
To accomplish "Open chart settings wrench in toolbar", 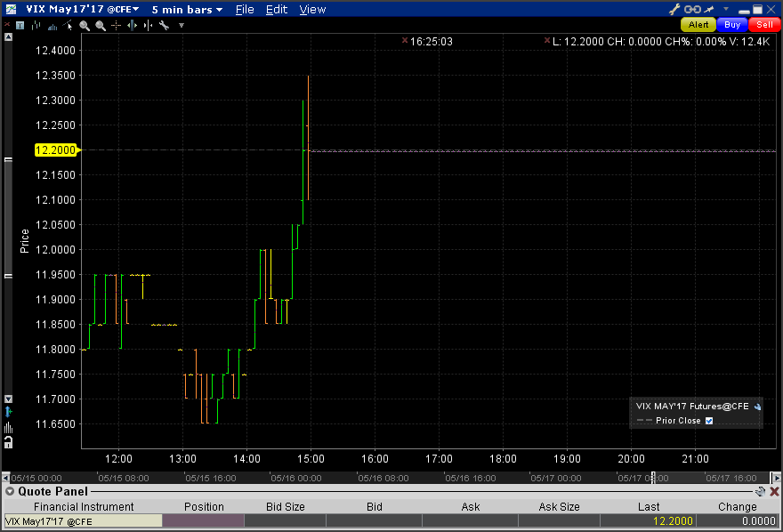I will click(164, 25).
